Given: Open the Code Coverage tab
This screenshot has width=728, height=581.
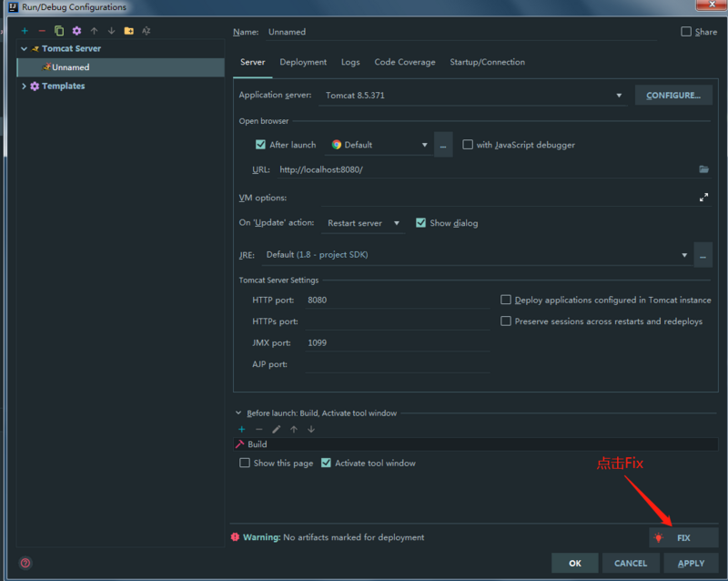Looking at the screenshot, I should click(x=405, y=62).
